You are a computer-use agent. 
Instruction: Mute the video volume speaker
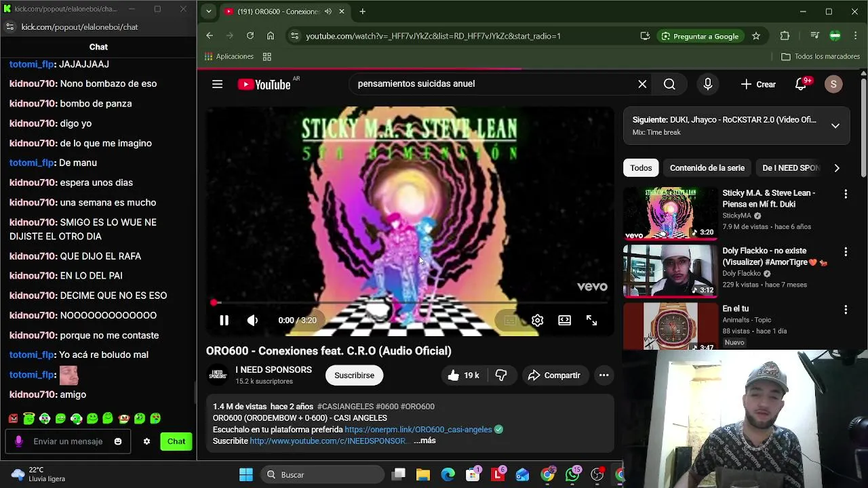tap(252, 321)
